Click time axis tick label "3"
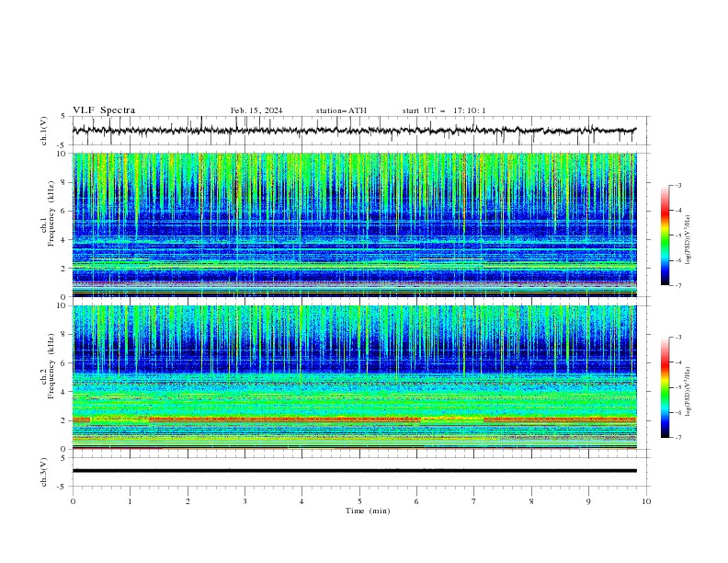Screen dimensions: 728x563 245,501
